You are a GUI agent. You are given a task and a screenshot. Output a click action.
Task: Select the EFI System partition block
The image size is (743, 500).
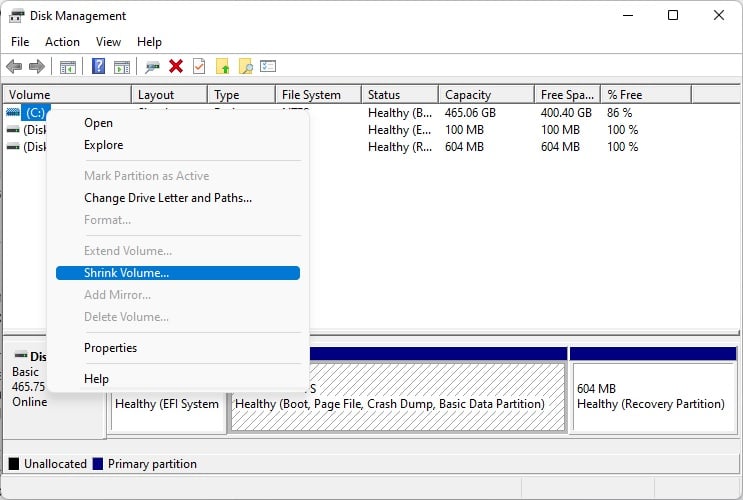point(168,411)
